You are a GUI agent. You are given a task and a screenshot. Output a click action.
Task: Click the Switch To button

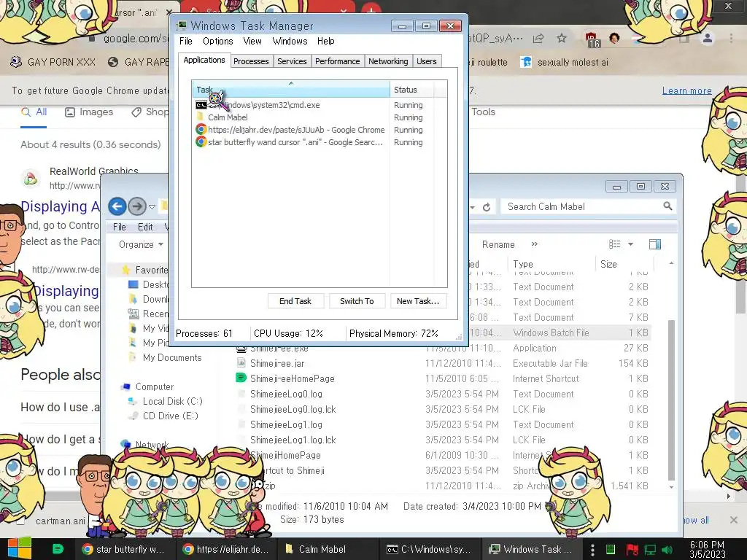coord(357,301)
